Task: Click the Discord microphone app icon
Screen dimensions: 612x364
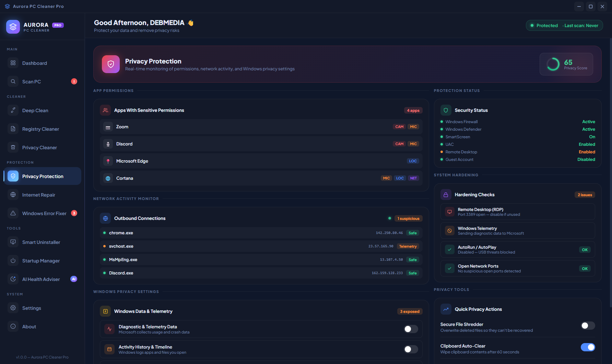Action: (x=108, y=144)
